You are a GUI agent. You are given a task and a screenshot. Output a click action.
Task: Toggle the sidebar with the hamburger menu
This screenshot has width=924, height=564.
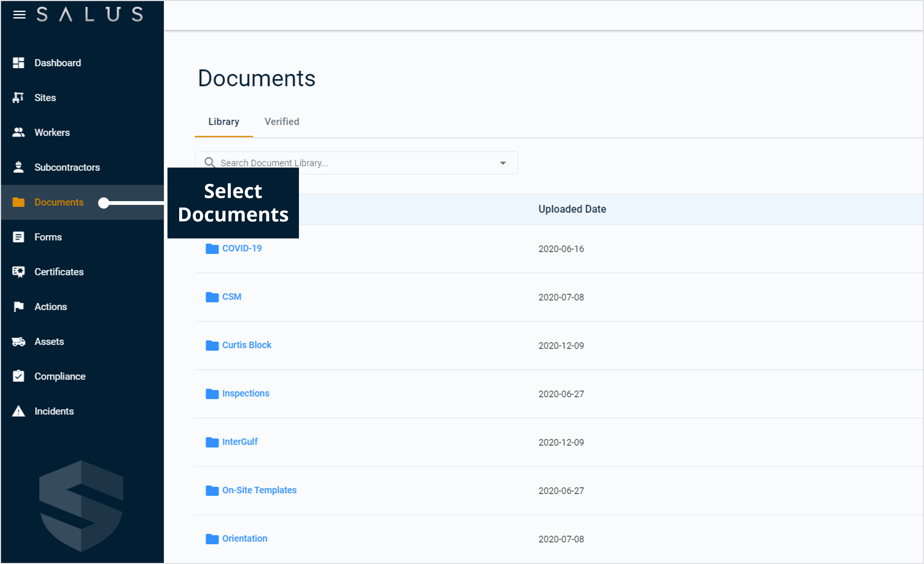(x=19, y=15)
